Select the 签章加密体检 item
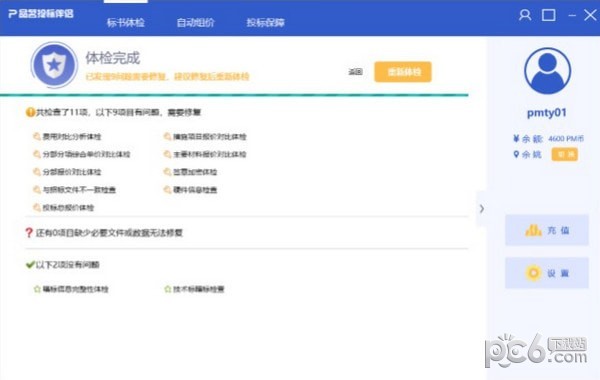 coord(195,172)
